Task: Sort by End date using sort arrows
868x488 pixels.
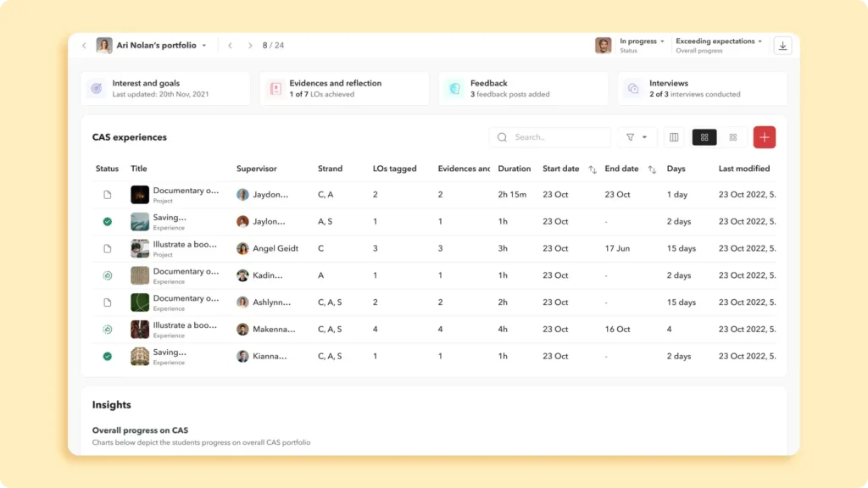Action: pyautogui.click(x=652, y=169)
